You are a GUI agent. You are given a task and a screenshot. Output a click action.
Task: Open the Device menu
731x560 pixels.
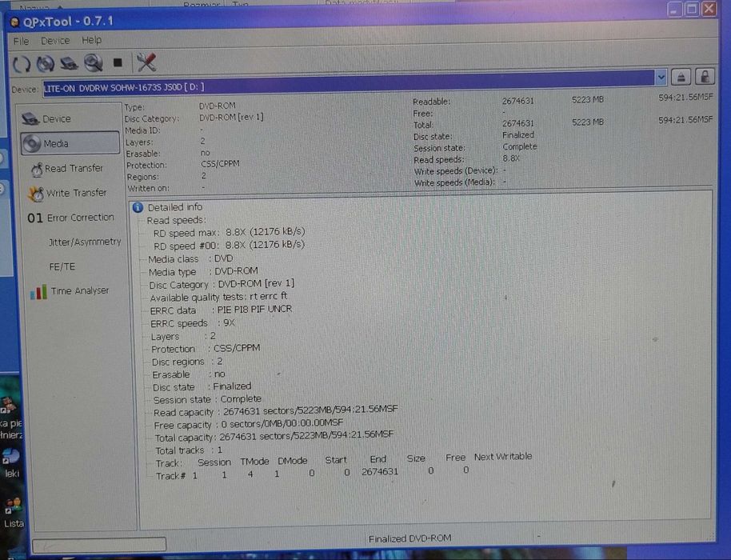(55, 41)
